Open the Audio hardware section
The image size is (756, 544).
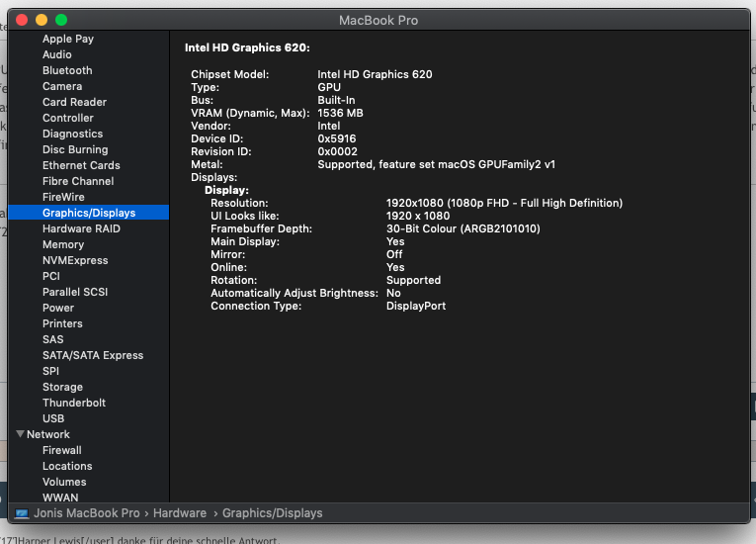[x=57, y=54]
